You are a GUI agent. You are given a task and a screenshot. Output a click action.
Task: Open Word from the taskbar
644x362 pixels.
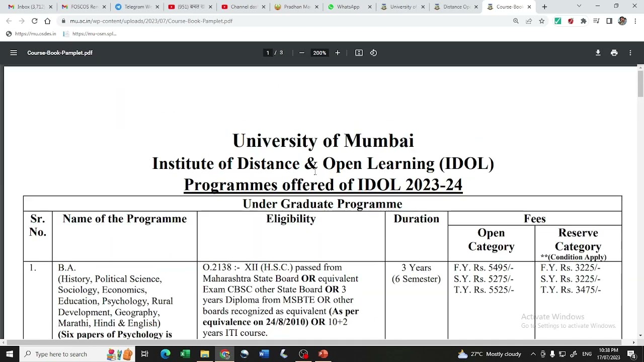pyautogui.click(x=264, y=354)
